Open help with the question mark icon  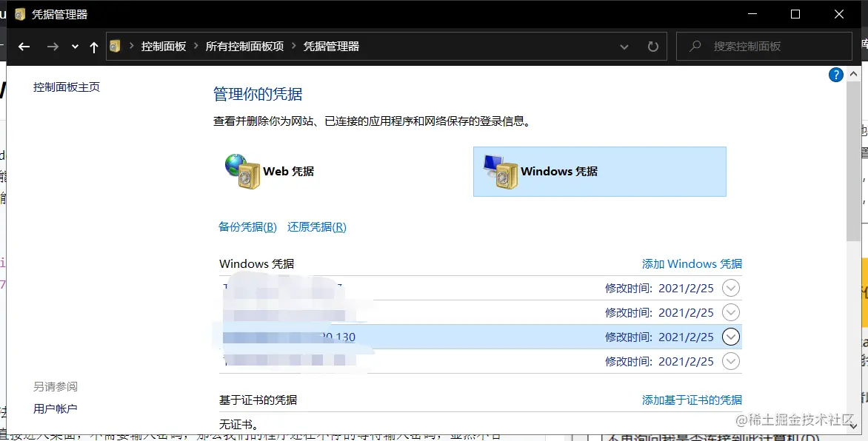pos(836,75)
